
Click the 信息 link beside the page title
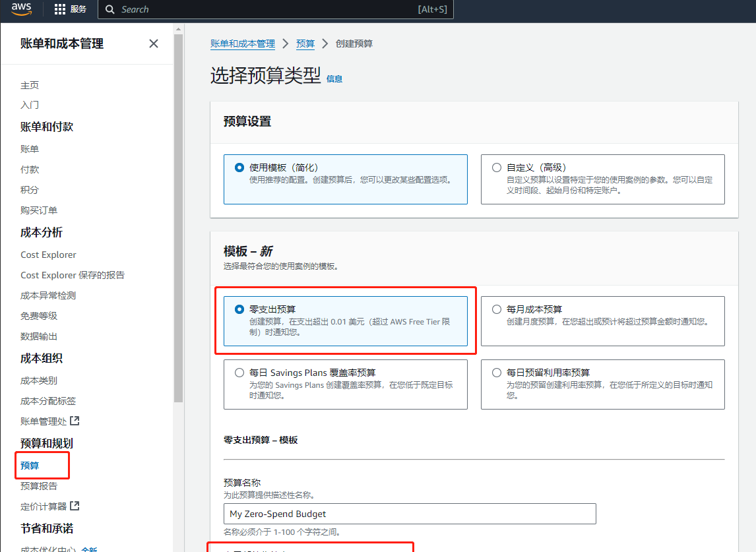point(334,78)
